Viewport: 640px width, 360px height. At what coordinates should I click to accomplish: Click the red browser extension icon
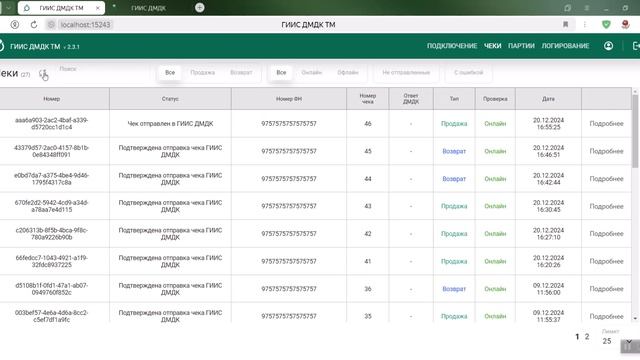pos(625,24)
